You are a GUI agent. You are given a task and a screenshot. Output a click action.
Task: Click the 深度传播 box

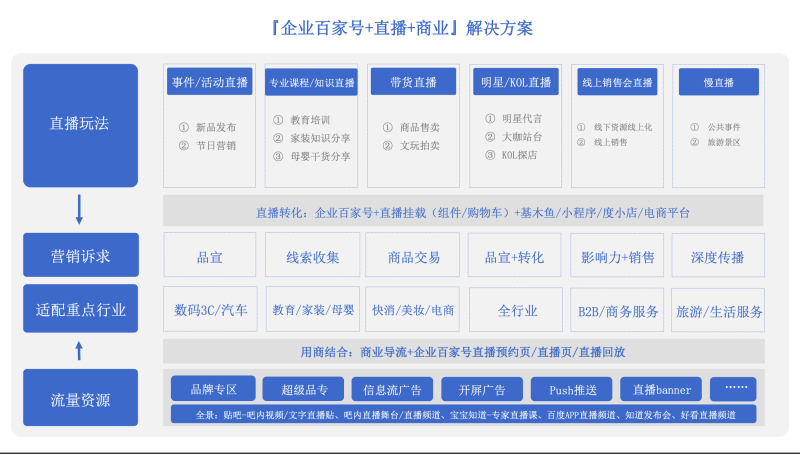pos(718,256)
